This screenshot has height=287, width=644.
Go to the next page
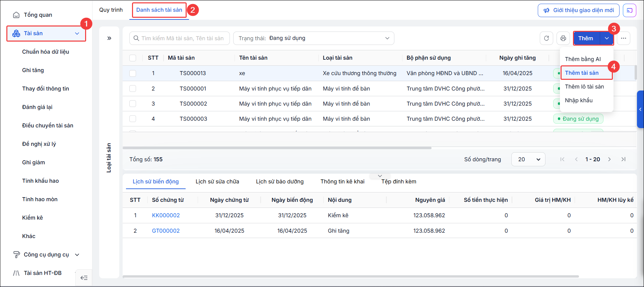(609, 159)
